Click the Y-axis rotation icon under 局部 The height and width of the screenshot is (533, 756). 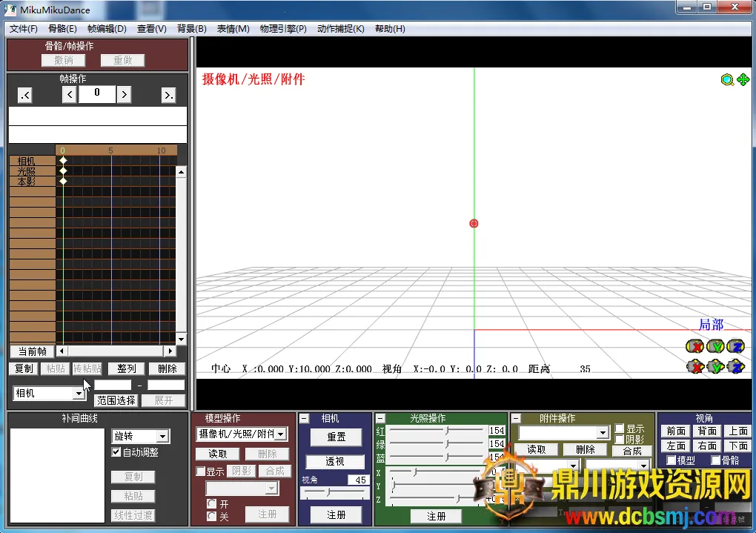coord(715,346)
